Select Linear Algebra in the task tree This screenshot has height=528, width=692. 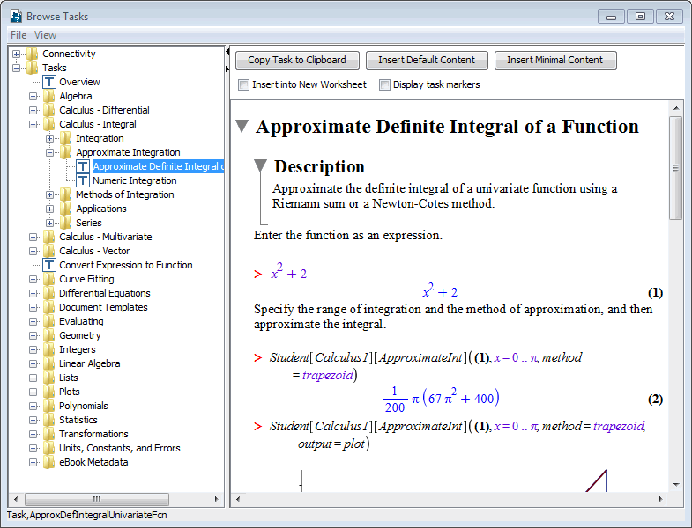pos(90,364)
